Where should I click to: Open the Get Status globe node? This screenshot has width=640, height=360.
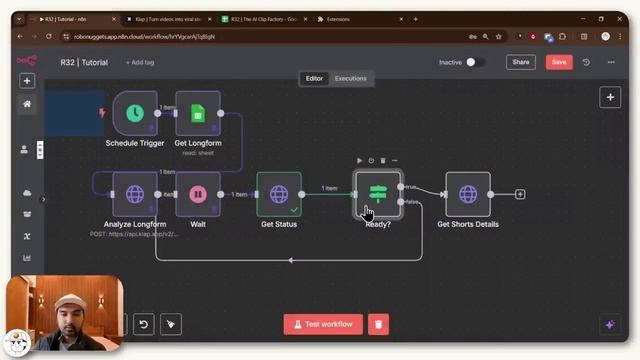click(x=279, y=194)
